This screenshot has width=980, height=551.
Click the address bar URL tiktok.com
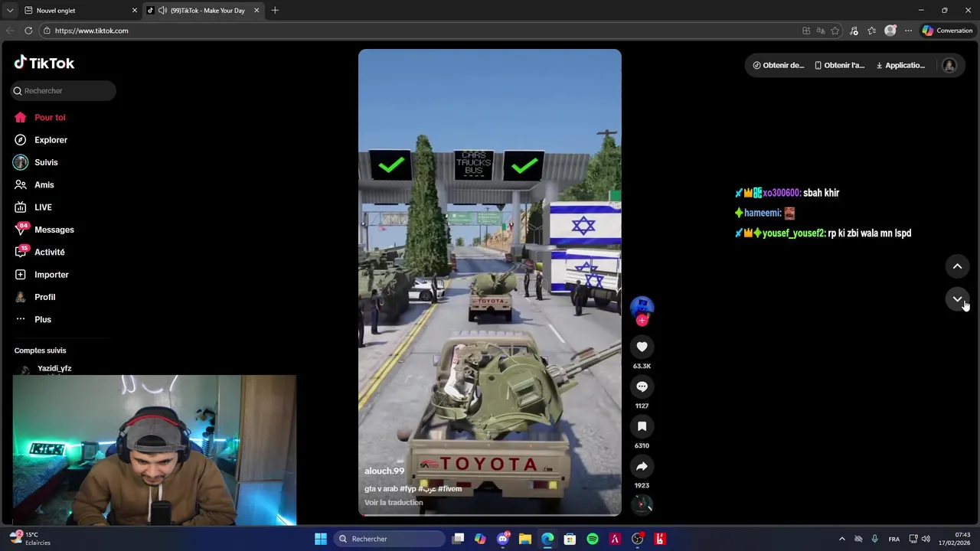[91, 31]
